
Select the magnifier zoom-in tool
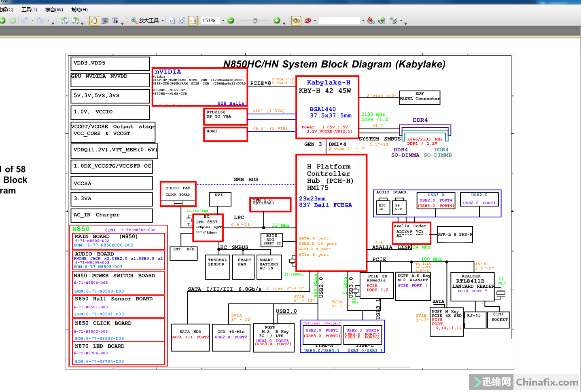pos(134,20)
